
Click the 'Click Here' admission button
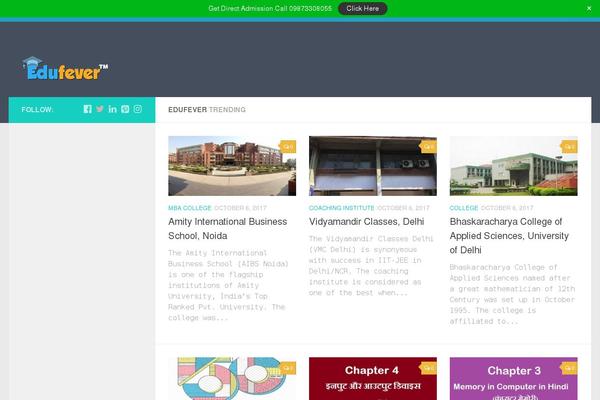(362, 8)
